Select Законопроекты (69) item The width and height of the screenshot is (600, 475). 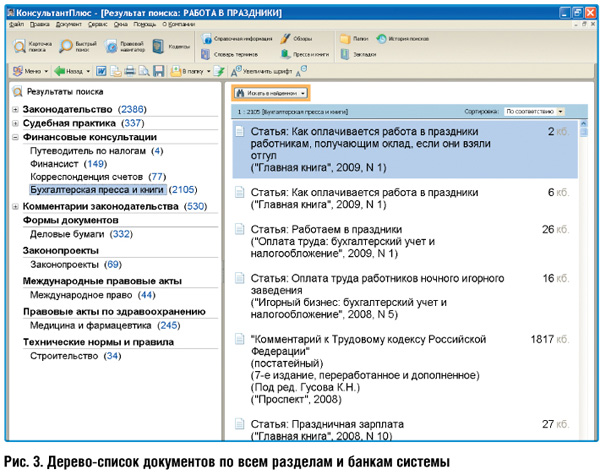click(x=76, y=264)
